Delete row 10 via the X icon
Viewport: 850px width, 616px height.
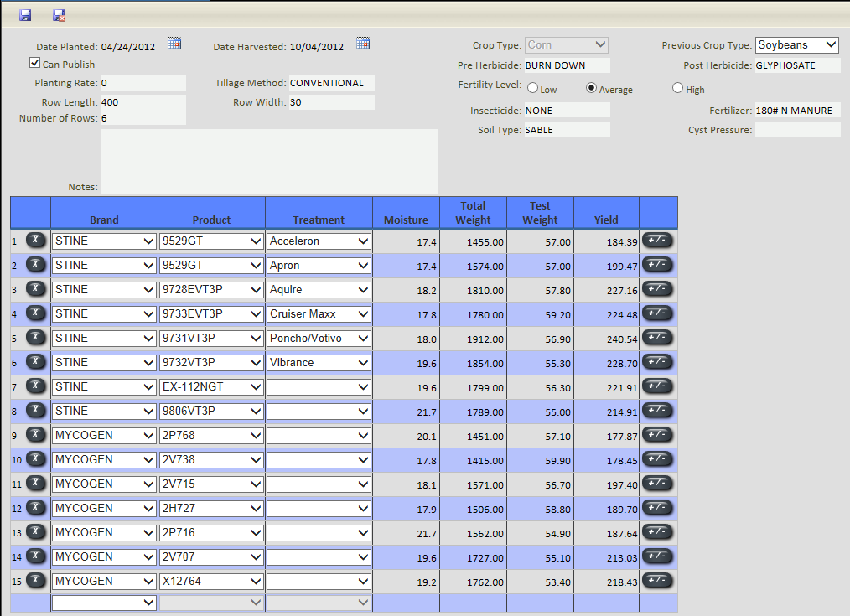coord(36,459)
